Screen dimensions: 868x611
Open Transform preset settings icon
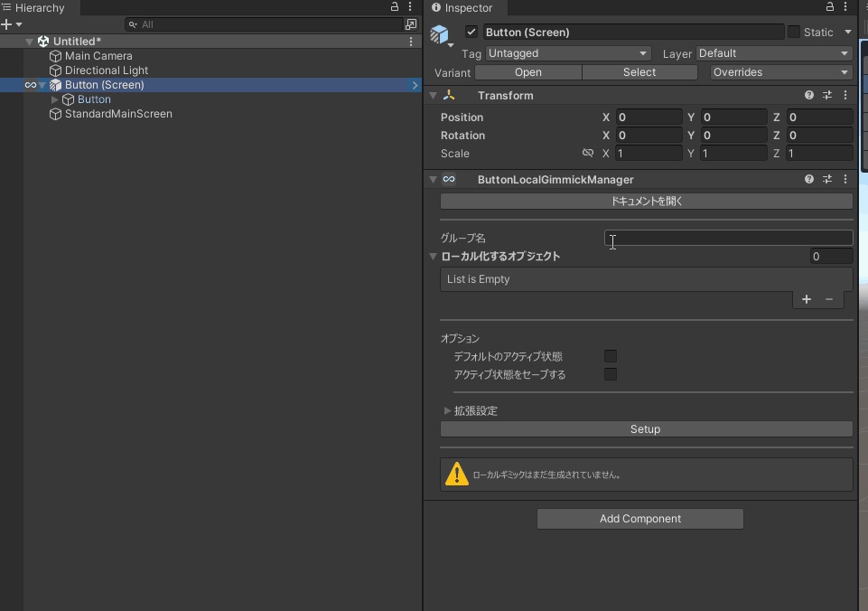[827, 95]
